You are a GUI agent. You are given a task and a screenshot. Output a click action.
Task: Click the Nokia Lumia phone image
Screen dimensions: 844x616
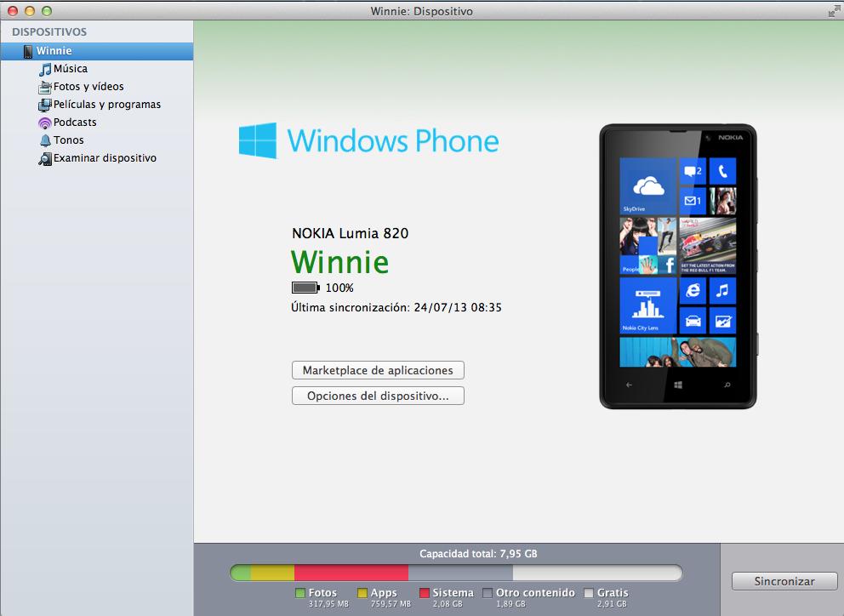pos(677,266)
